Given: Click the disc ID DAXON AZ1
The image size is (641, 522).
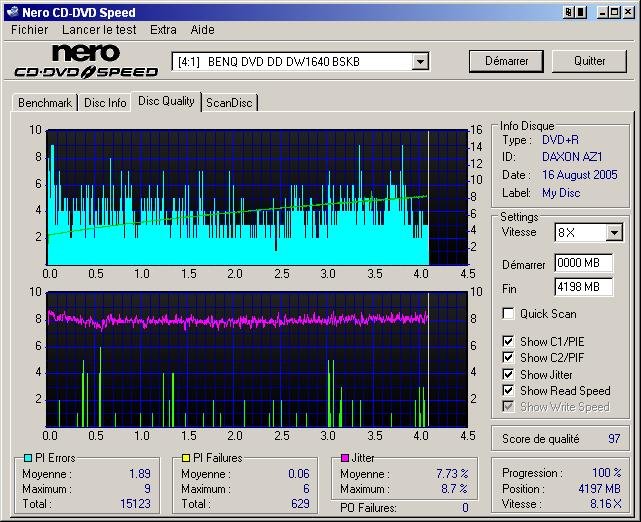Looking at the screenshot, I should tap(572, 157).
